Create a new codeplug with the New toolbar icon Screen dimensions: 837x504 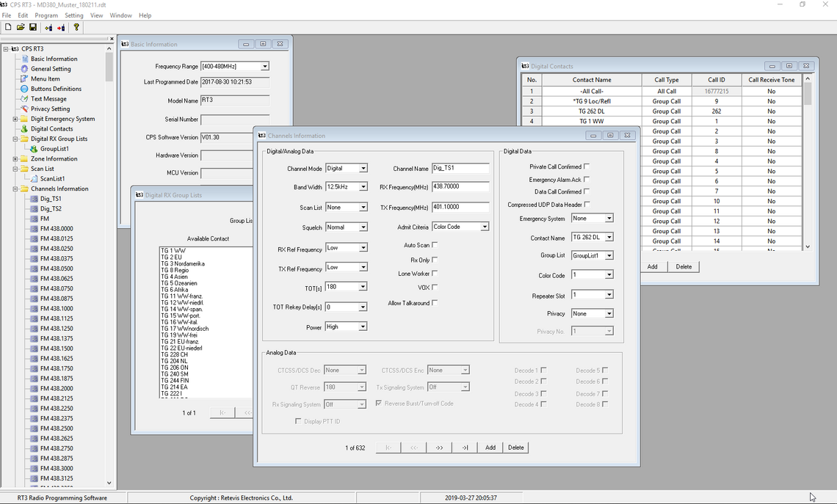click(8, 27)
